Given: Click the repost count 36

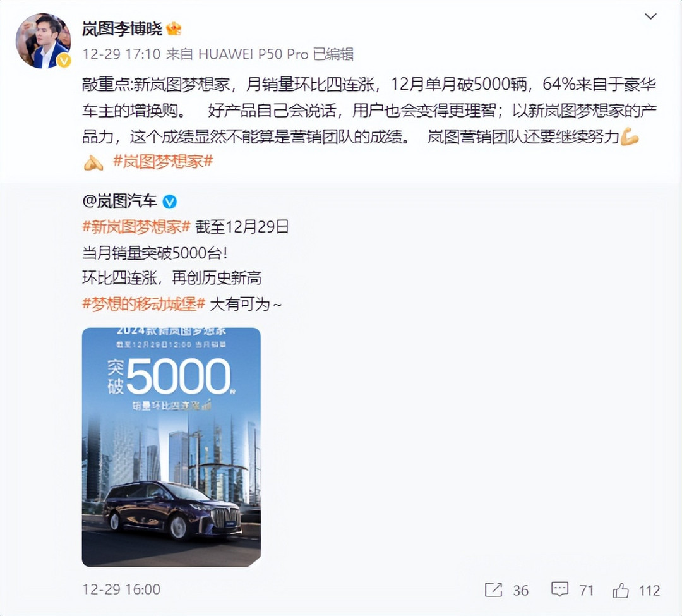Looking at the screenshot, I should click(x=520, y=590).
